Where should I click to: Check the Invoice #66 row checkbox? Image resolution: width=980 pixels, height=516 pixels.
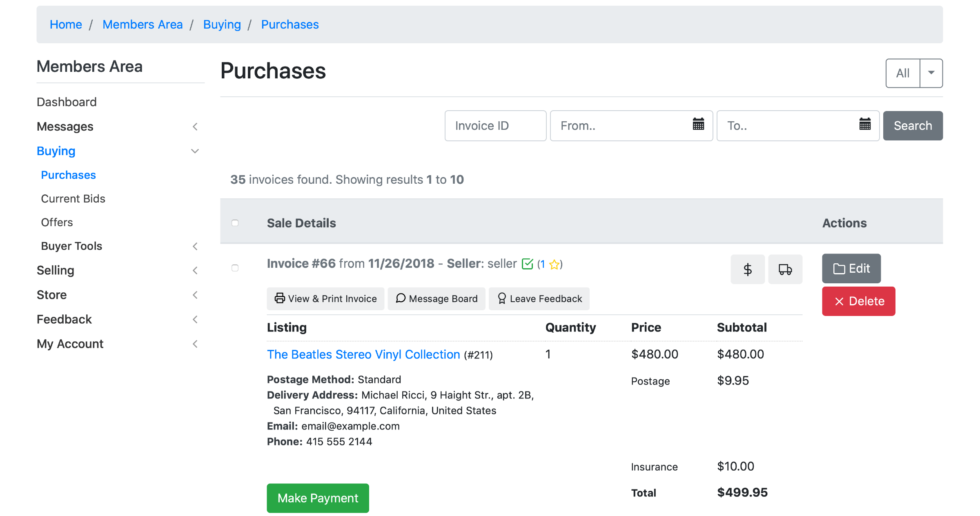coord(235,268)
